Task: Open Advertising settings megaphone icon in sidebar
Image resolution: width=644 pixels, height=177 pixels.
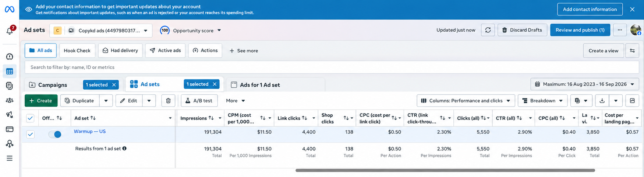Action: click(10, 115)
